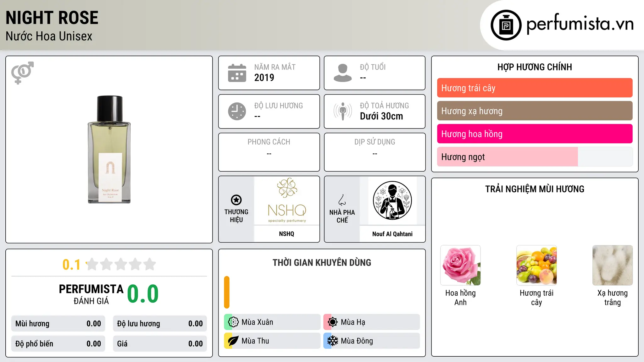Click the perfumista.vn bottle logo icon
The image size is (644, 362).
coord(506,25)
